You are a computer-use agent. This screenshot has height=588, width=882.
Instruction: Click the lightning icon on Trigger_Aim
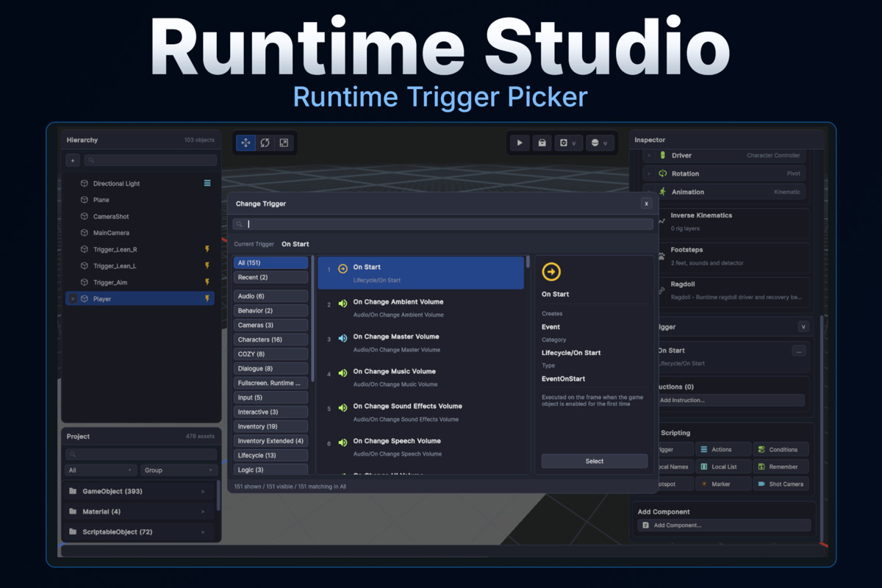click(207, 282)
